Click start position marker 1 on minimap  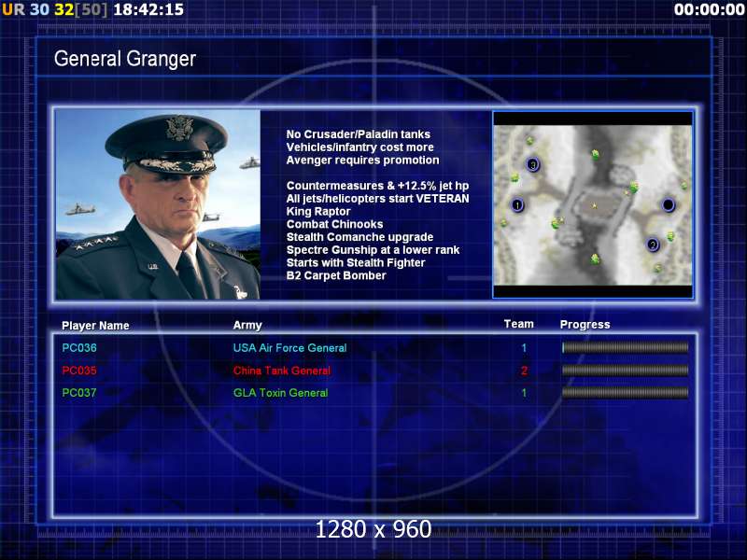(517, 205)
